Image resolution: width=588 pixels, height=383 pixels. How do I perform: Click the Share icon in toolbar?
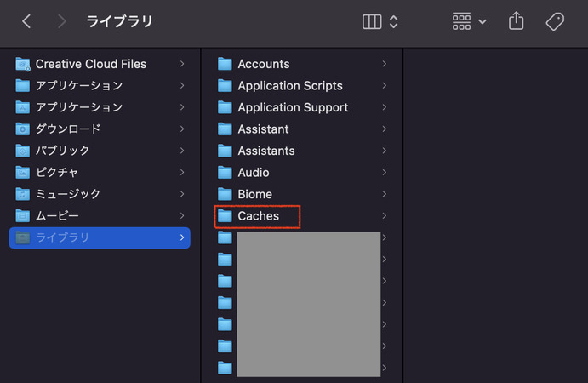(x=516, y=22)
